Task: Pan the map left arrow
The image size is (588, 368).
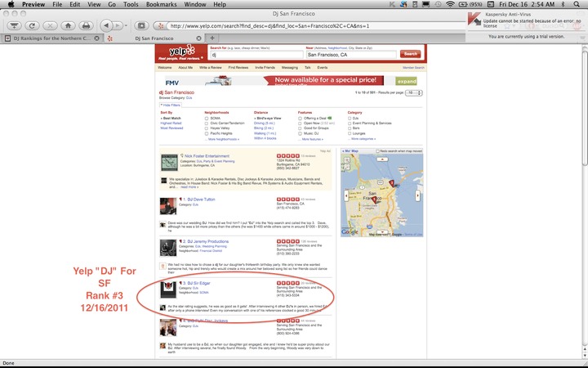Action: 346,195
